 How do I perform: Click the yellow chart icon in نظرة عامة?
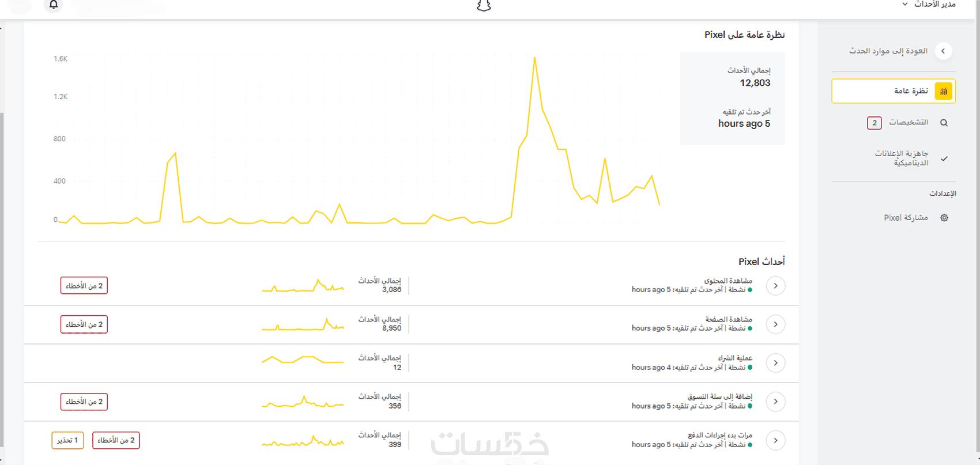[943, 91]
